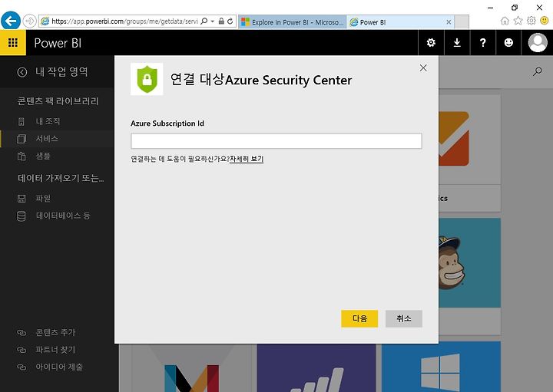The image size is (553, 392).
Task: Click the browser smiley feedback icon
Action: pyautogui.click(x=545, y=21)
